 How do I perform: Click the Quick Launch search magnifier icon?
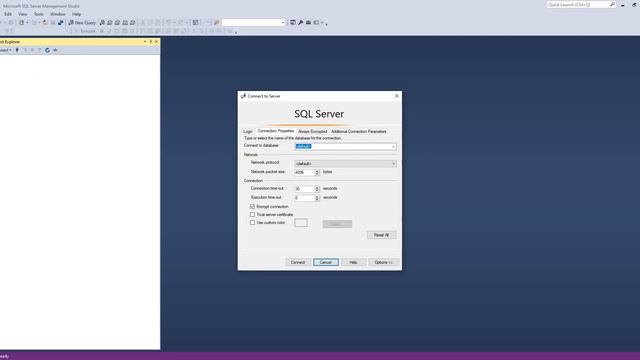[x=612, y=4]
